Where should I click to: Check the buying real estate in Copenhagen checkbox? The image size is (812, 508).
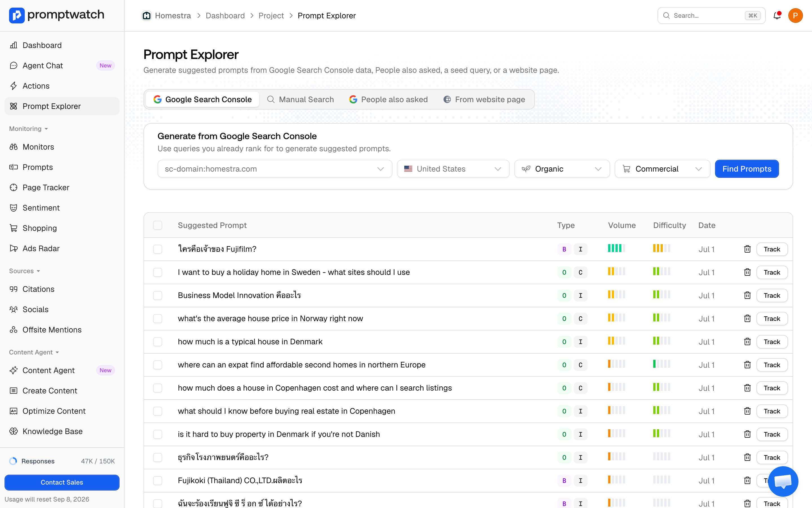[157, 411]
